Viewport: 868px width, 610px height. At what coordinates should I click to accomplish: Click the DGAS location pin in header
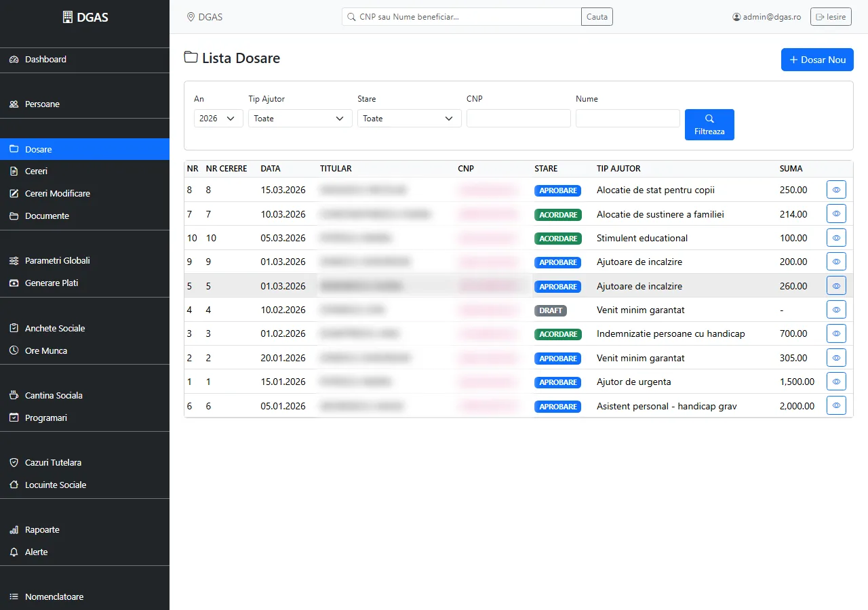[191, 17]
